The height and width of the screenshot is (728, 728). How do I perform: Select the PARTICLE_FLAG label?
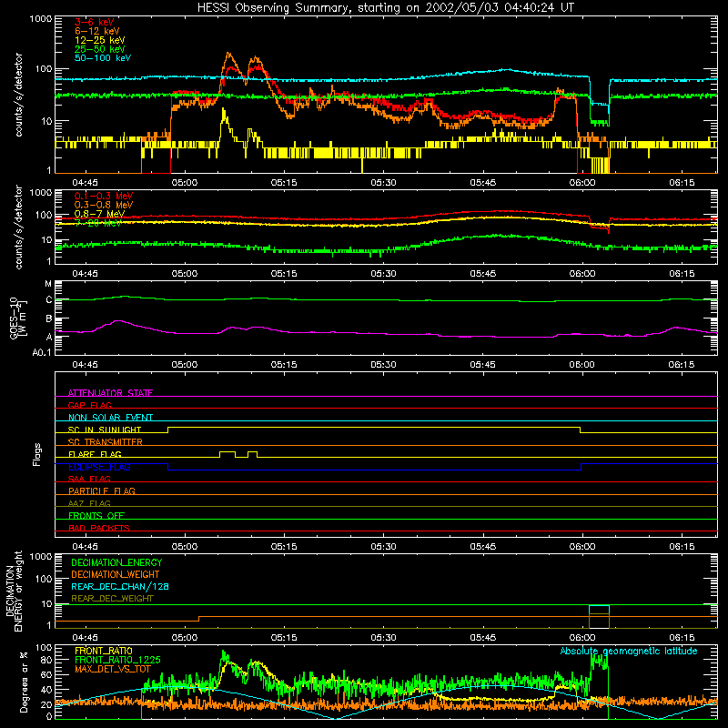tap(102, 490)
